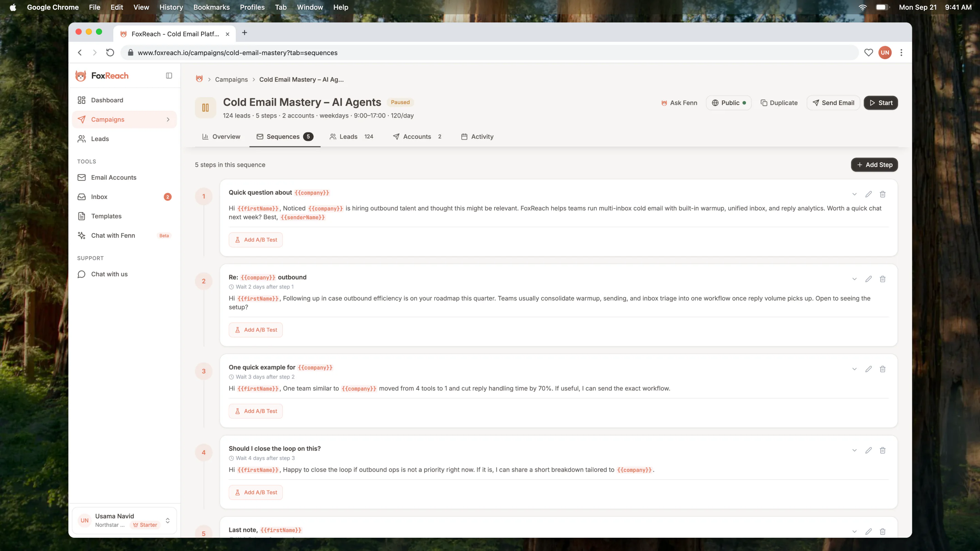Open Campaigns in breadcrumb

coord(231,80)
